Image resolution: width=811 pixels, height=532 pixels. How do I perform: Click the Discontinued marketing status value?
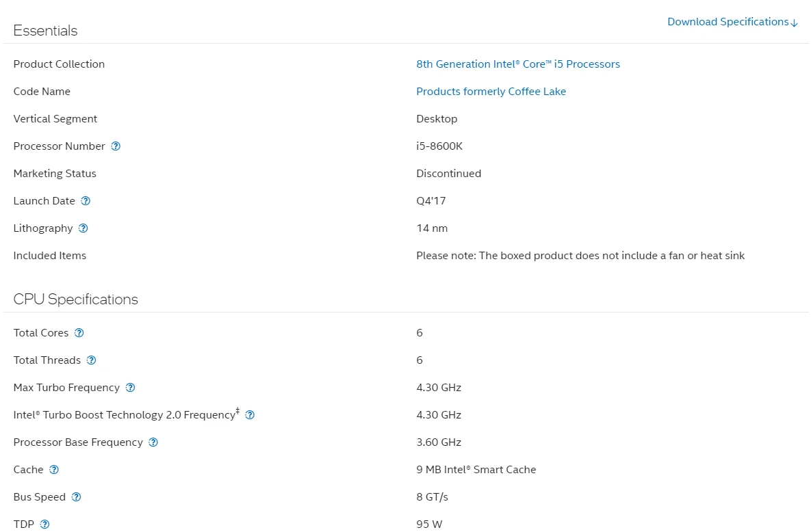point(448,174)
